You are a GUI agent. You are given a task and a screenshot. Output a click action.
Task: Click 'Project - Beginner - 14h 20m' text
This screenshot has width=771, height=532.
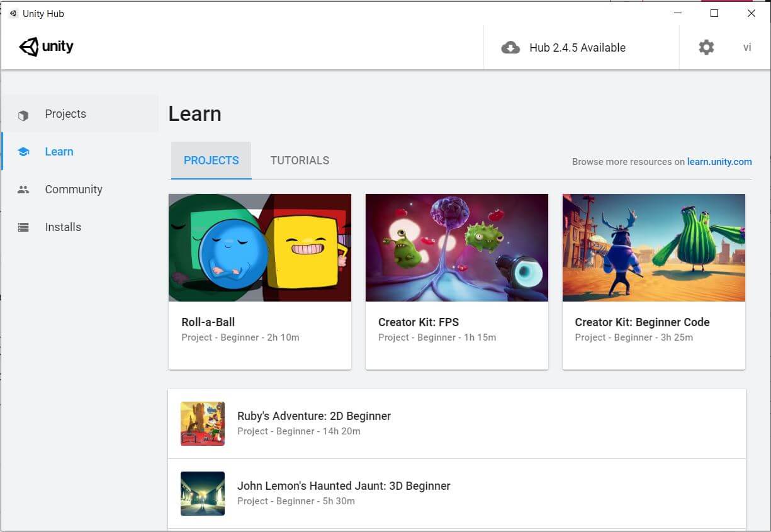pyautogui.click(x=299, y=431)
